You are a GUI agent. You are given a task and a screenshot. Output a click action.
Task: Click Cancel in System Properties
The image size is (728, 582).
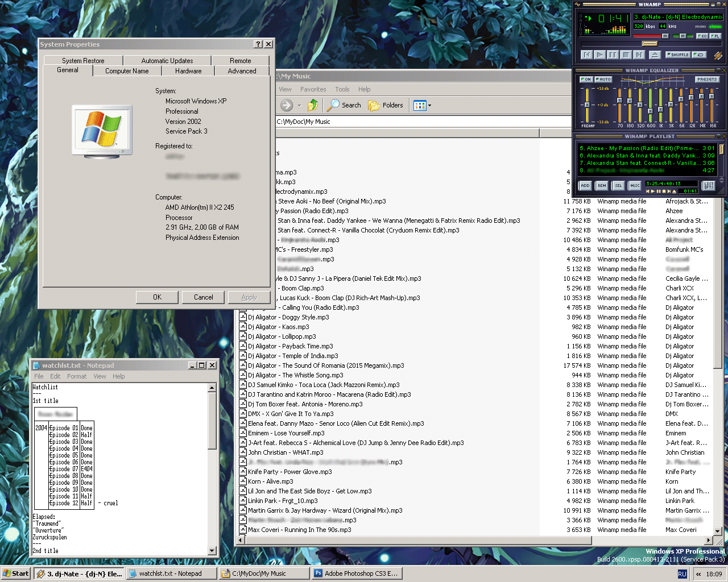pos(204,297)
